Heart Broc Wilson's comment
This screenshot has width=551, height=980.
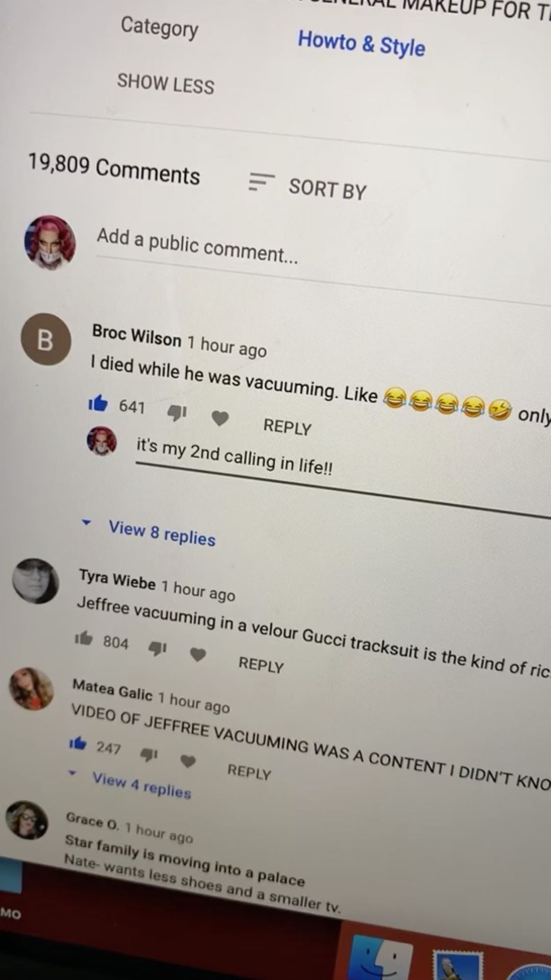[x=220, y=419]
